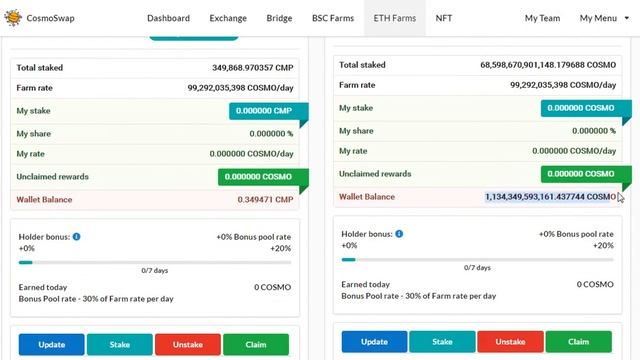The width and height of the screenshot is (640, 360).
Task: Click the 68,598,670,901,148.179688 COSMO total staked
Action: [548, 65]
